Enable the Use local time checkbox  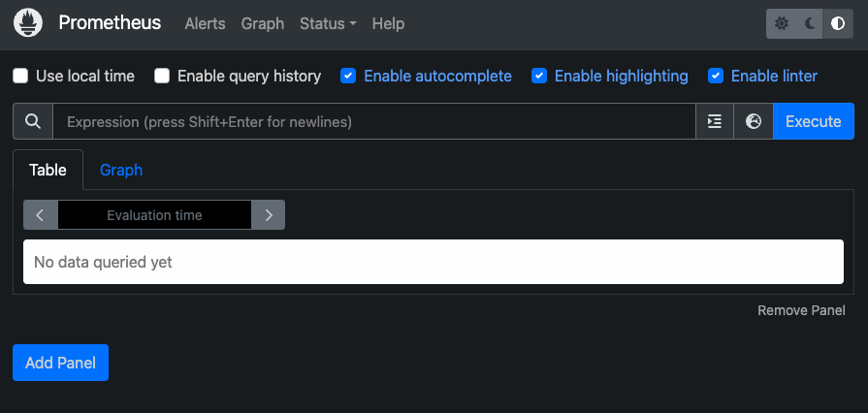tap(20, 76)
